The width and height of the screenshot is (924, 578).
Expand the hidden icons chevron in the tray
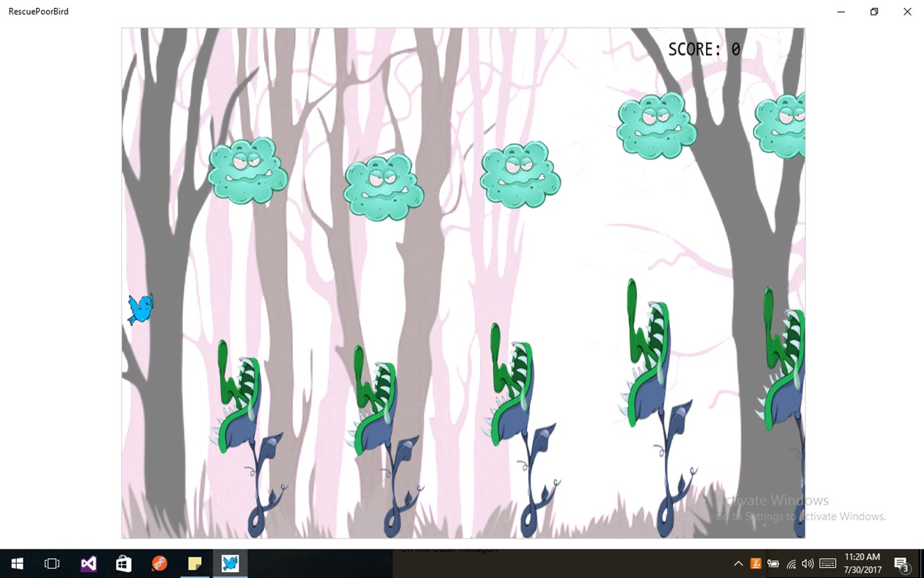click(738, 563)
